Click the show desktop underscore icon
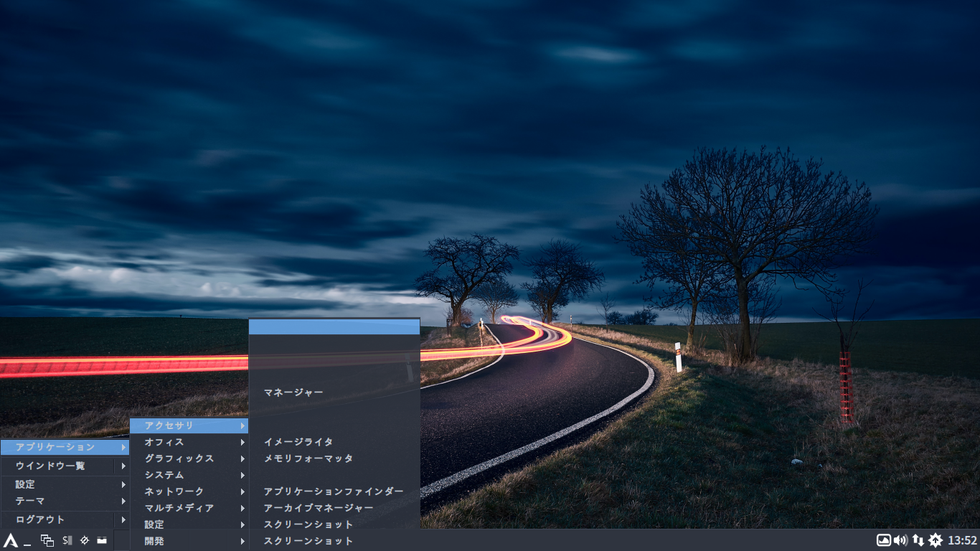980x551 pixels. click(x=27, y=544)
